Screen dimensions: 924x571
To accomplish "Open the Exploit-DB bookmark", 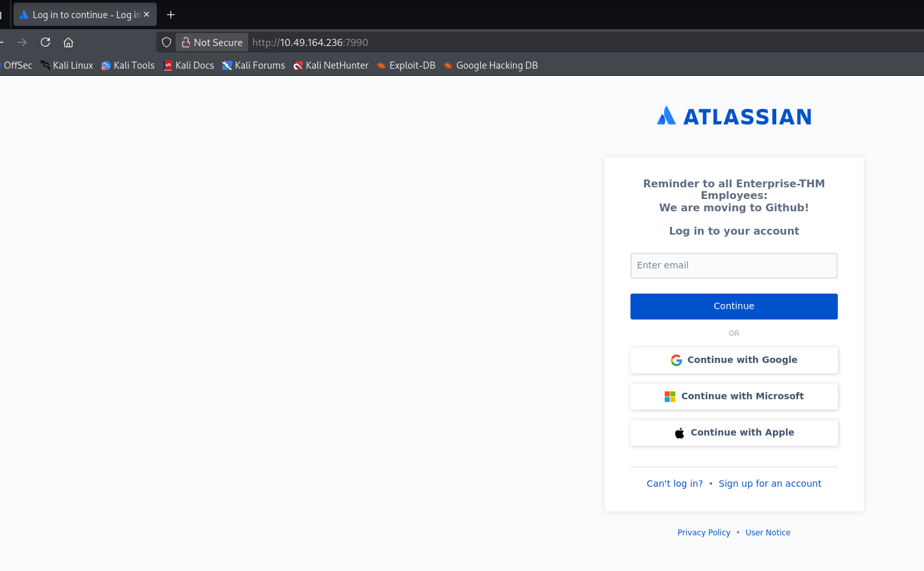I will pyautogui.click(x=406, y=65).
